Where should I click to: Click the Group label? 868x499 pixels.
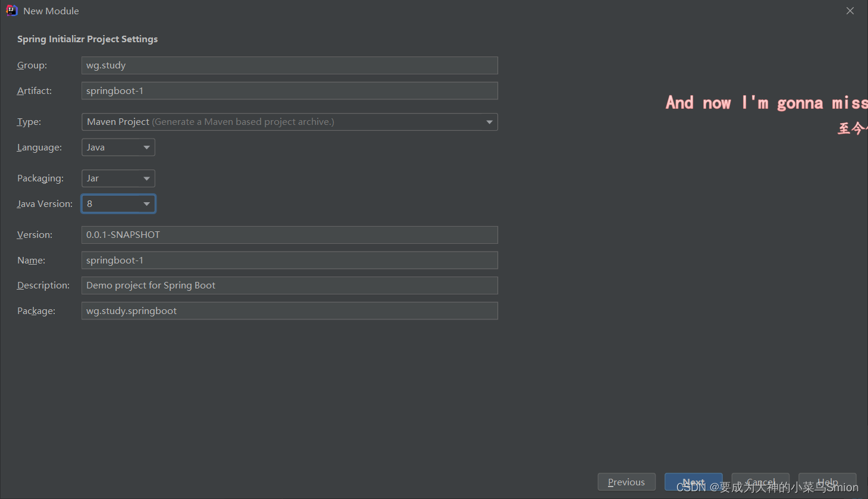pos(32,65)
